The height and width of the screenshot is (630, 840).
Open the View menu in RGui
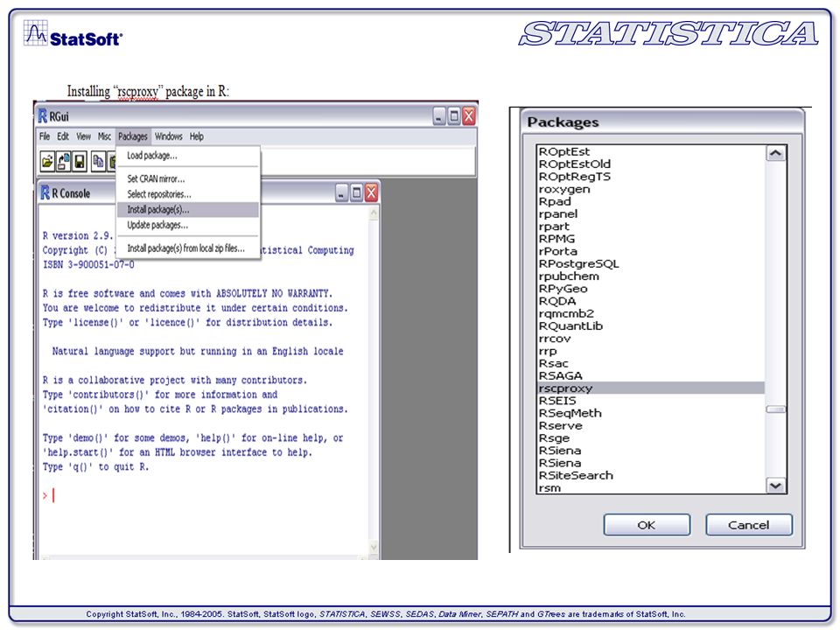tap(83, 136)
